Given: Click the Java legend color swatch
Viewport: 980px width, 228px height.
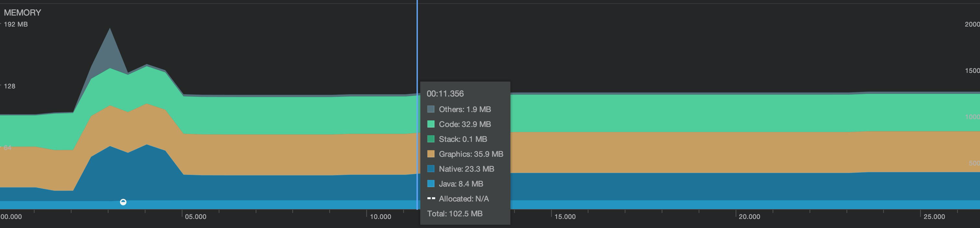Looking at the screenshot, I should (431, 184).
